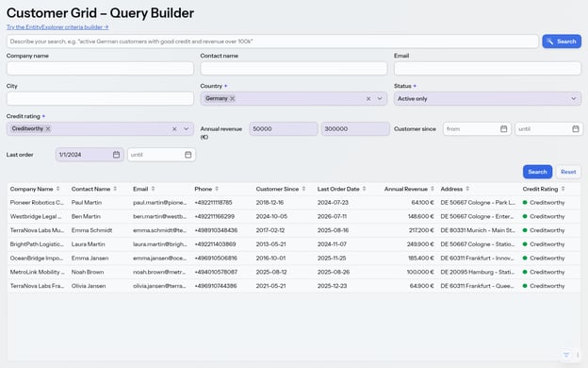Focus the City input field
Viewport: 588px width, 368px height.
pos(100,99)
